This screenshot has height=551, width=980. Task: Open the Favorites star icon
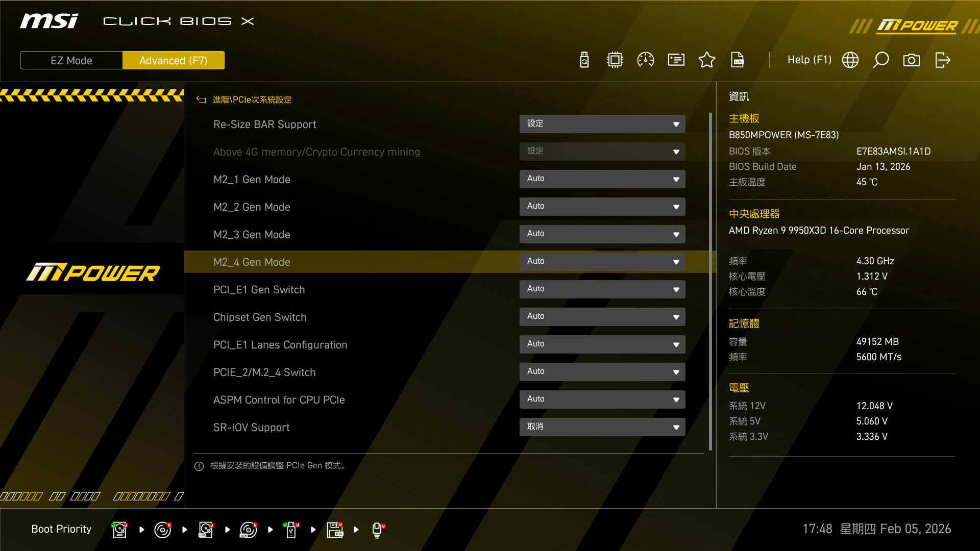tap(707, 60)
